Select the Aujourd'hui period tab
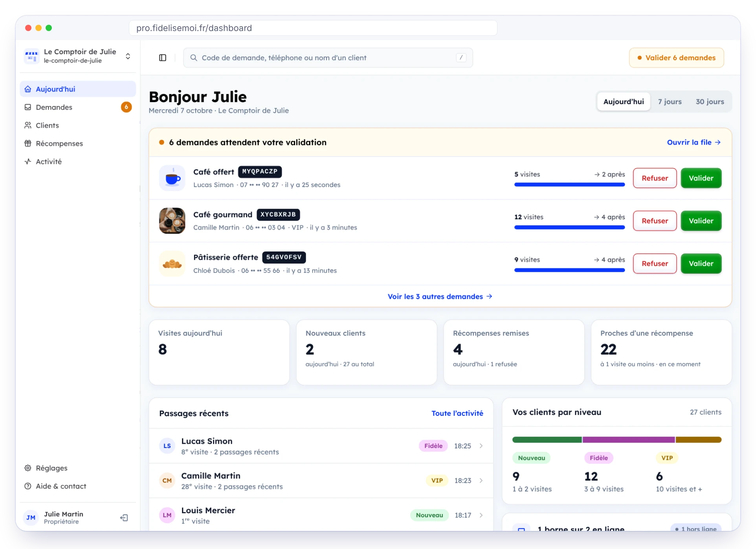 pos(624,102)
